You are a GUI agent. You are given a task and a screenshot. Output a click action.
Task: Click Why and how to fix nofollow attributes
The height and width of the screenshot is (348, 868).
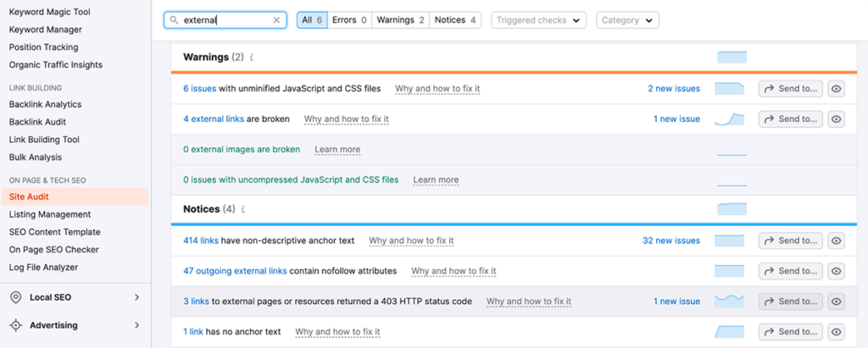coord(453,271)
